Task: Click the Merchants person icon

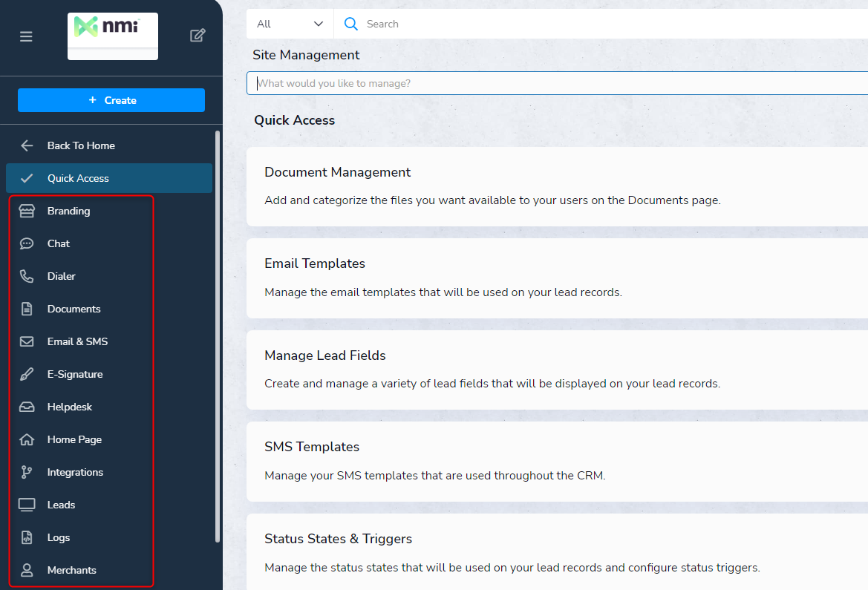Action: (x=27, y=570)
